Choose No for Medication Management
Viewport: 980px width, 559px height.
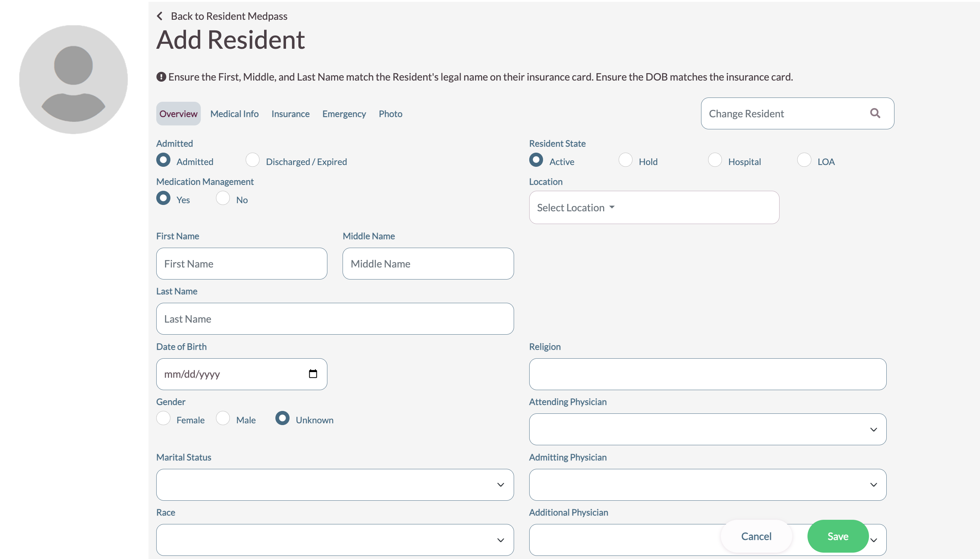pos(223,199)
